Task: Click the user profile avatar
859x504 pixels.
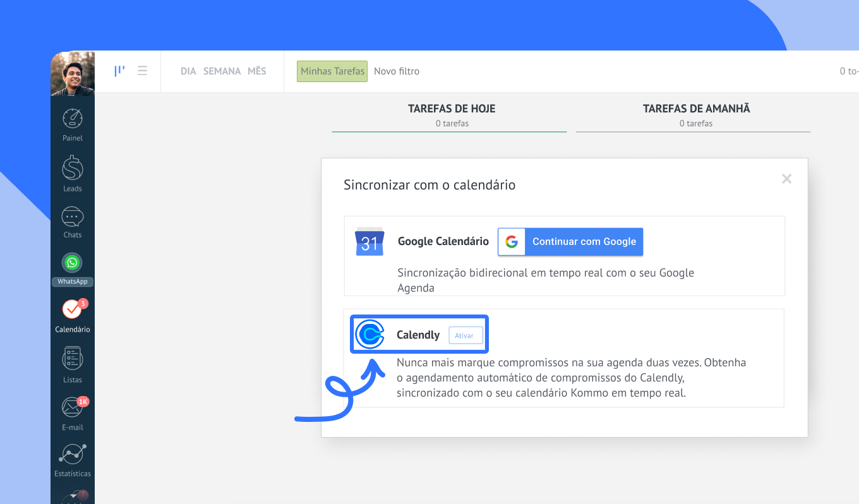Action: [x=73, y=73]
